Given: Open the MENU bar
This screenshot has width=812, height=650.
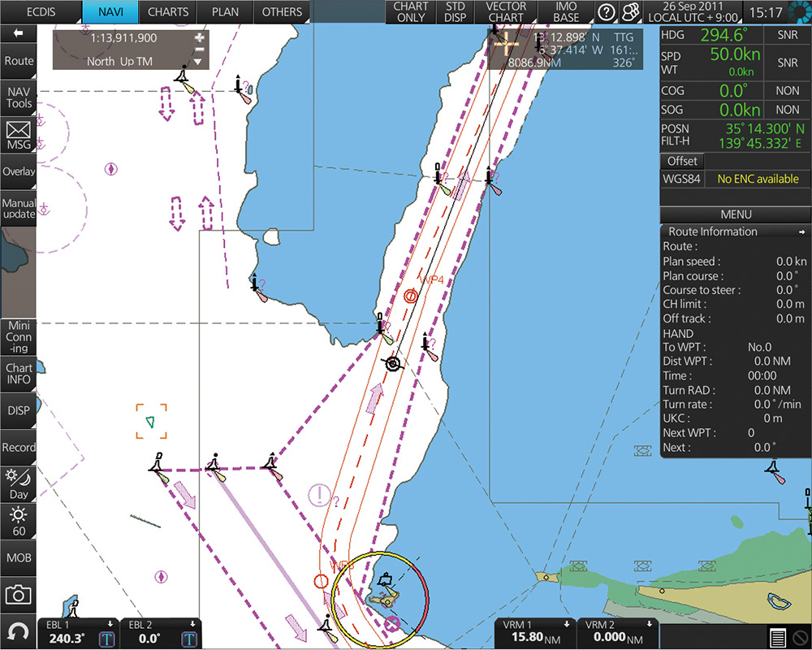Looking at the screenshot, I should 736,214.
